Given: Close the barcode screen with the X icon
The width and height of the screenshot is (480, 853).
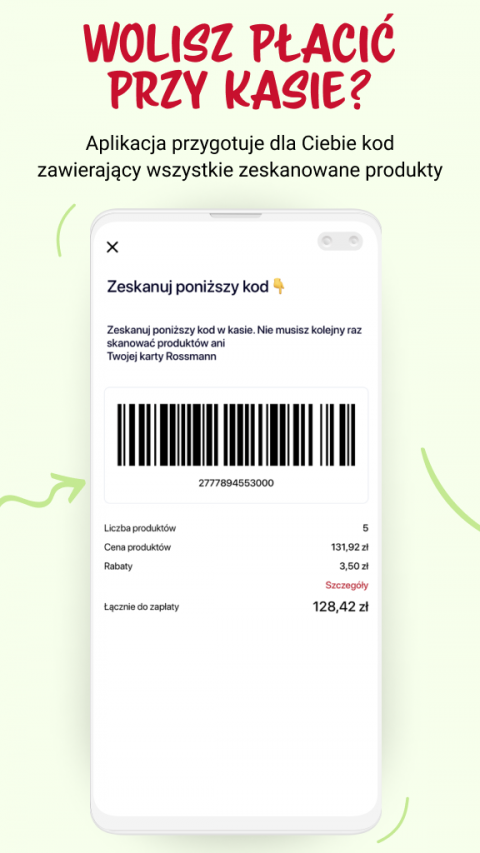Looking at the screenshot, I should click(x=112, y=248).
